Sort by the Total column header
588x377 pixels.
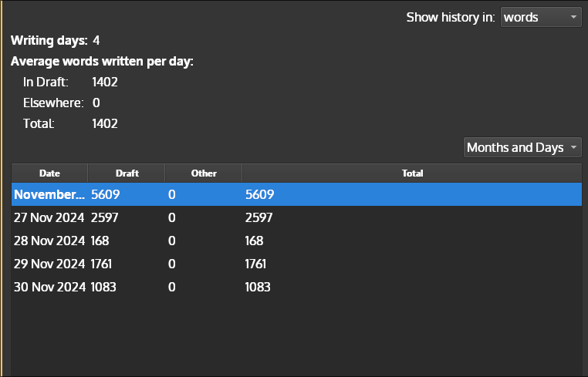412,173
